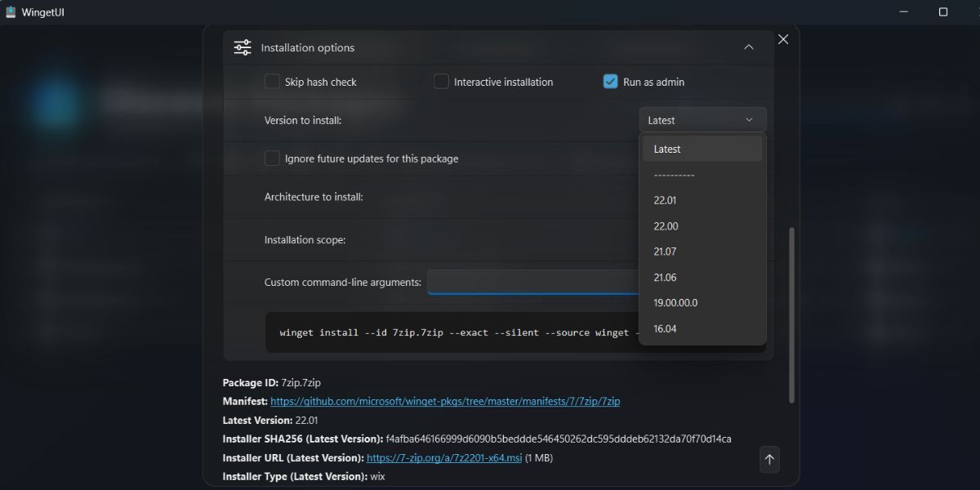Viewport: 980px width, 490px height.
Task: Click the Installer SHA256 hash value
Action: [x=559, y=439]
